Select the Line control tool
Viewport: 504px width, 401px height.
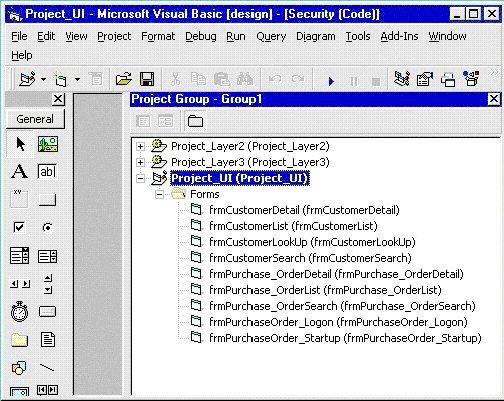(47, 368)
